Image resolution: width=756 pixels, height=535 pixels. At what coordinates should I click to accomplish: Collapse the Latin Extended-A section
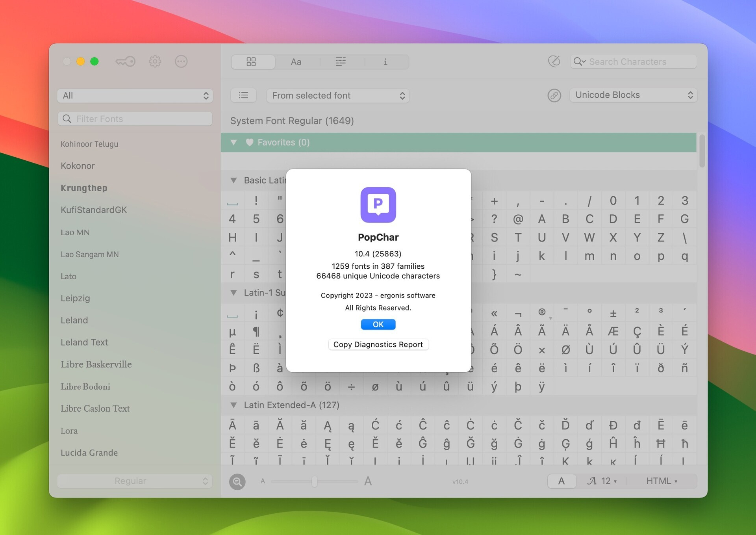point(233,405)
